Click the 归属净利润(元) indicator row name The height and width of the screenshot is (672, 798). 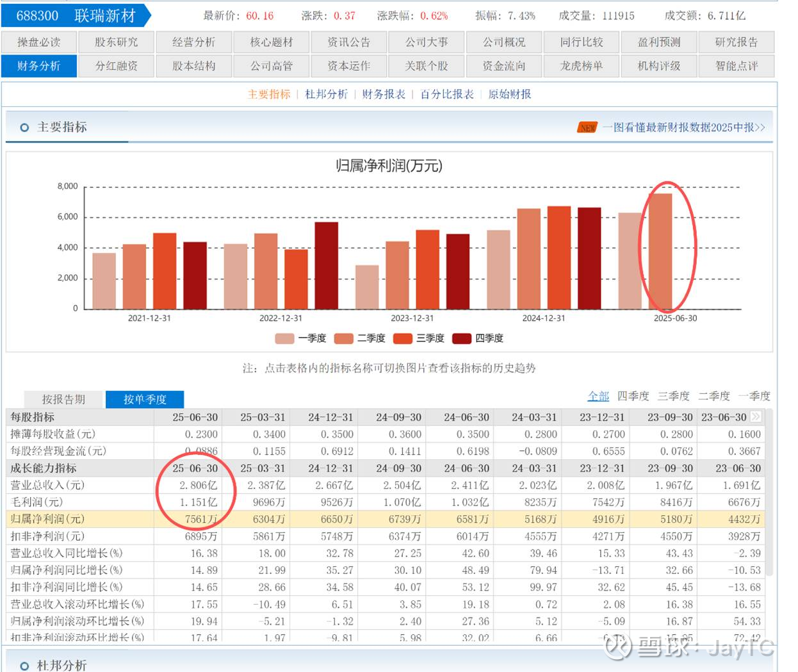[47, 519]
